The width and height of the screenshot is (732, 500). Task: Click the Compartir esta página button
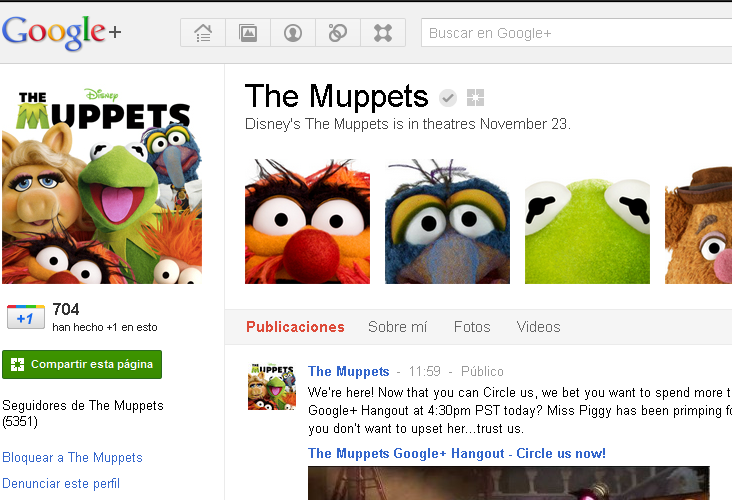[82, 364]
